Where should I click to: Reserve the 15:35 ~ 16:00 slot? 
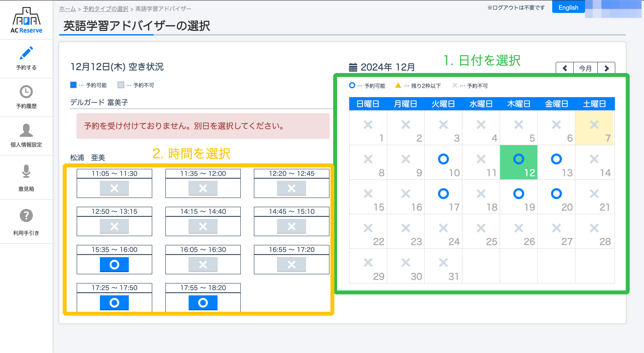point(114,264)
